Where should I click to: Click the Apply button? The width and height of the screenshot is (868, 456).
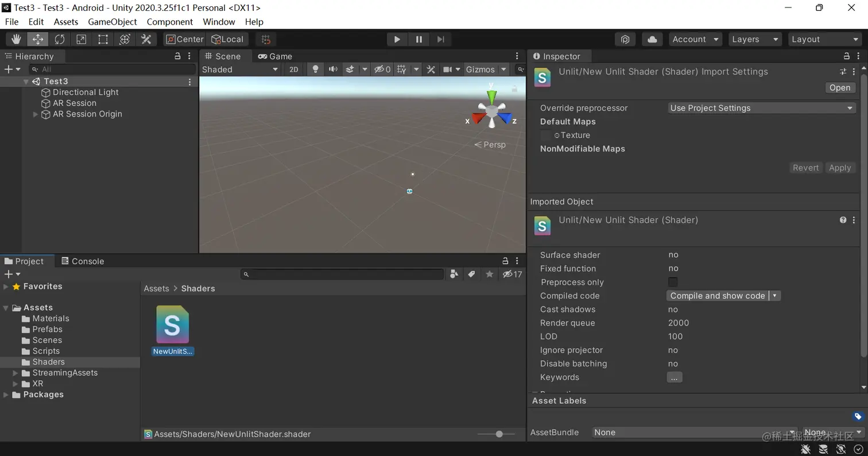840,168
